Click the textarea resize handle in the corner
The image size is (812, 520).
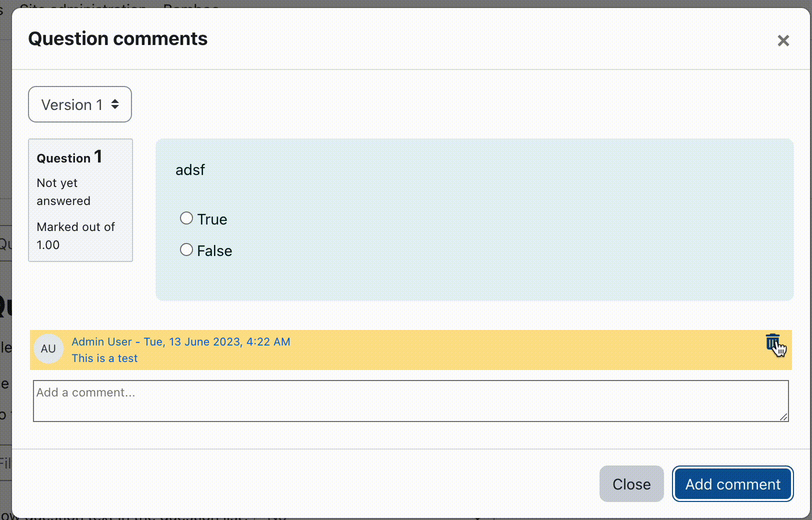coord(783,416)
